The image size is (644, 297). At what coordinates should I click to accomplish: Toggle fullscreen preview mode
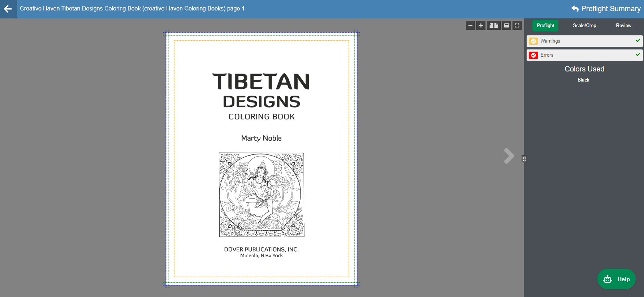click(x=517, y=26)
